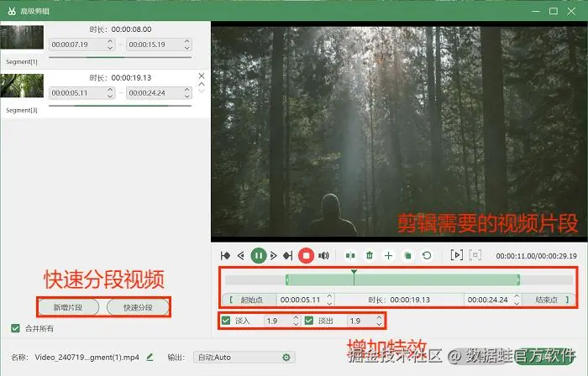The height and width of the screenshot is (376, 588).
Task: Delete the selected segment with trash icon
Action: click(370, 256)
